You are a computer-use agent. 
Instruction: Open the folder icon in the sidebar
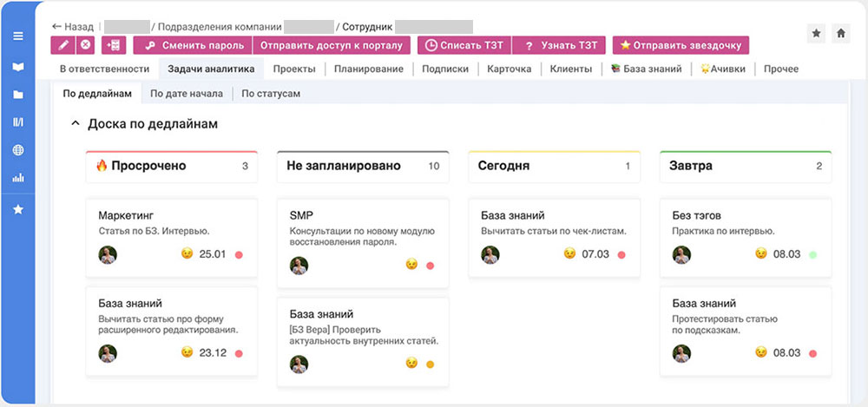click(17, 95)
